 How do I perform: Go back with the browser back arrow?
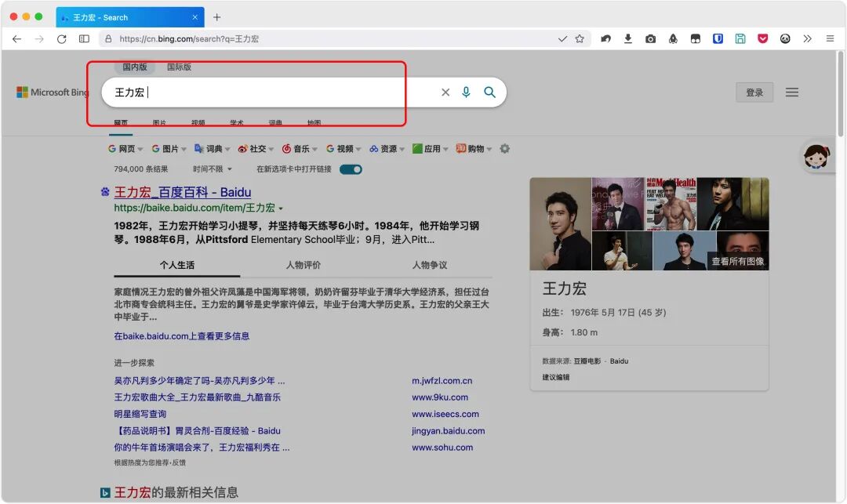[16, 39]
